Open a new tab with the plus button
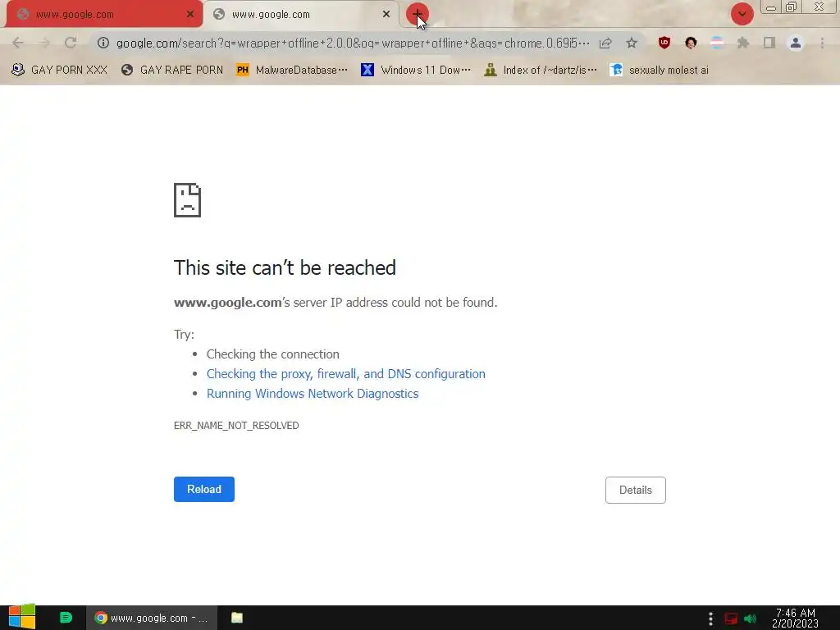840x630 pixels. (417, 14)
